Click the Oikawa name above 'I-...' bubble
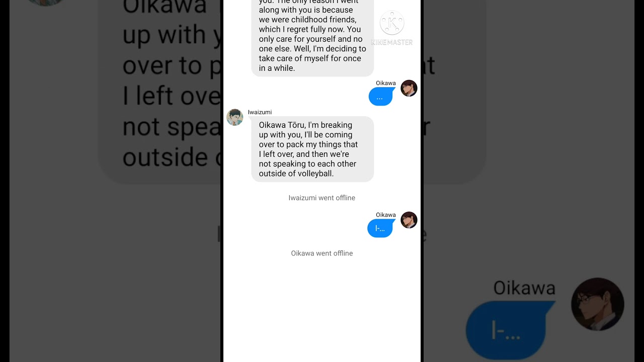This screenshot has width=644, height=362. tap(386, 215)
